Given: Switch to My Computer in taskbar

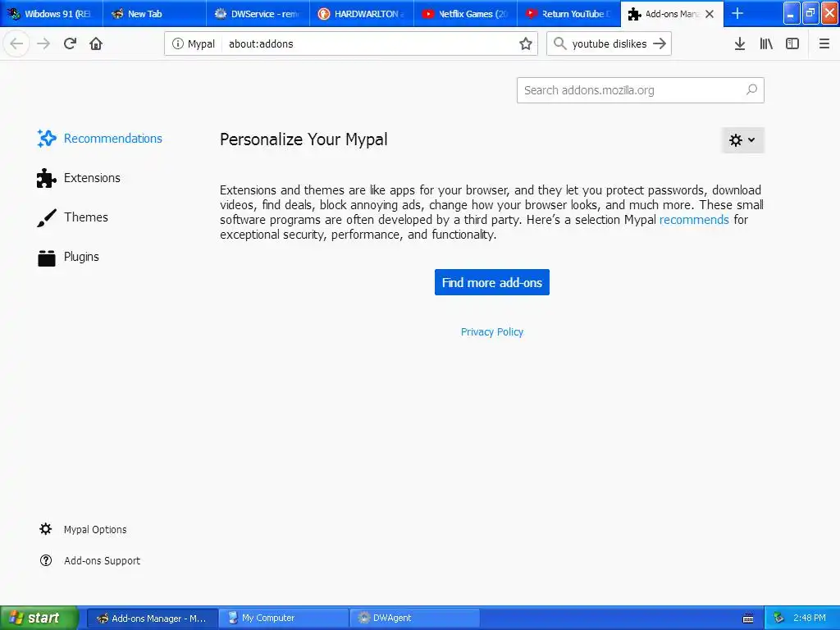Looking at the screenshot, I should [284, 619].
